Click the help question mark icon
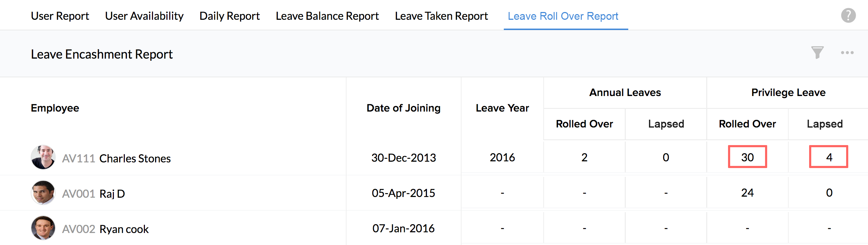Image resolution: width=868 pixels, height=245 pixels. click(x=848, y=16)
